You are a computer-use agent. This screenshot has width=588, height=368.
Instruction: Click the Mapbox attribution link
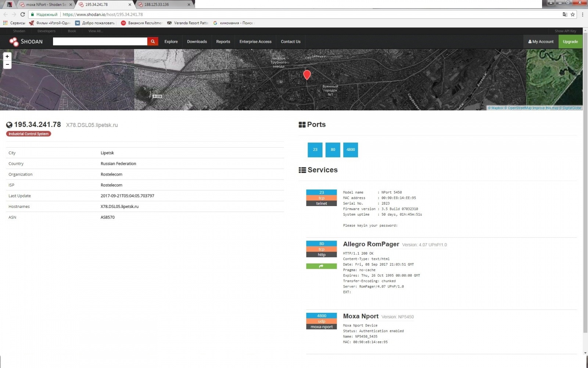[x=496, y=108]
